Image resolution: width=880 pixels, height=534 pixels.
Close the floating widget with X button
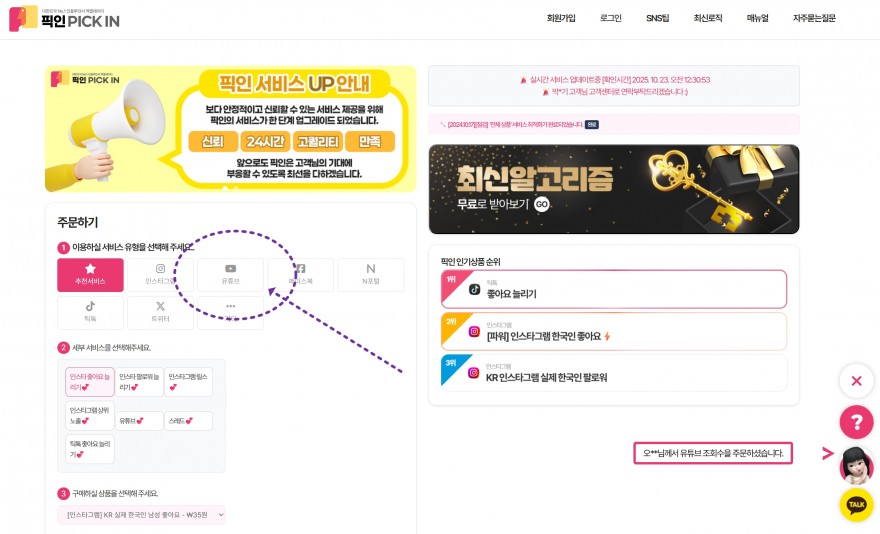(856, 381)
